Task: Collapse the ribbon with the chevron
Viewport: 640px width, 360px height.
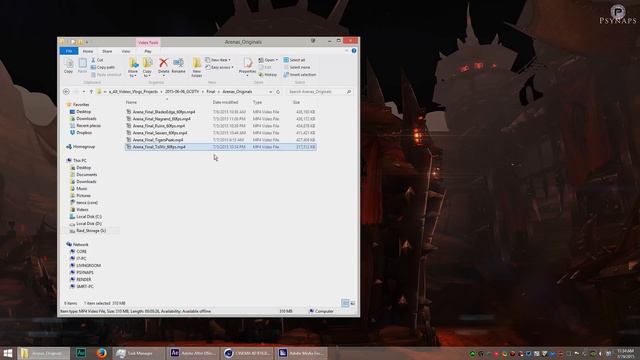Action: [x=347, y=51]
